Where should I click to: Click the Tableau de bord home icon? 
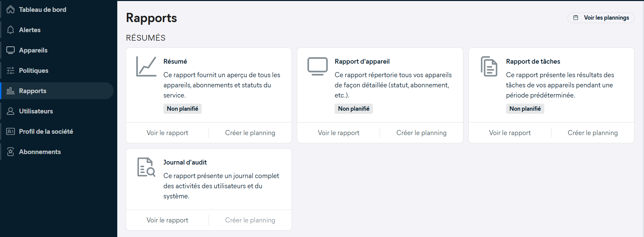[x=11, y=9]
